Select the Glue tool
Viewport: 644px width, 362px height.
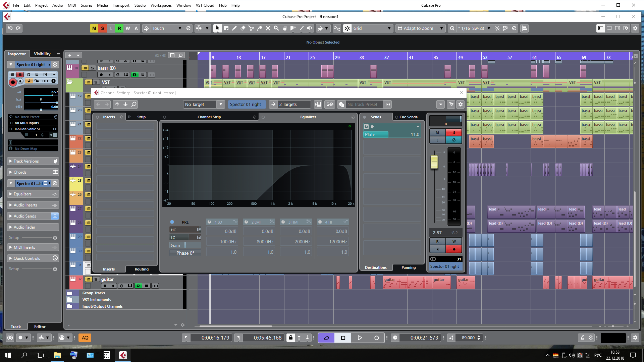(260, 28)
